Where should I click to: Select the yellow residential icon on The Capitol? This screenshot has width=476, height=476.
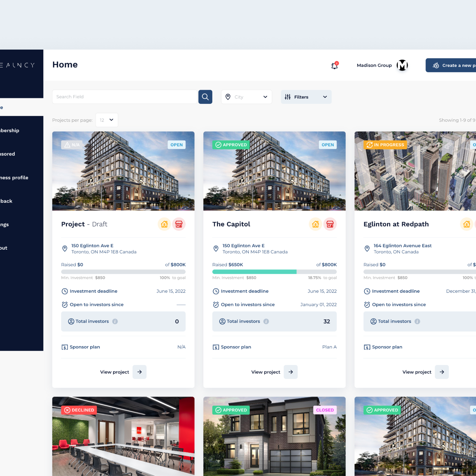pyautogui.click(x=315, y=224)
